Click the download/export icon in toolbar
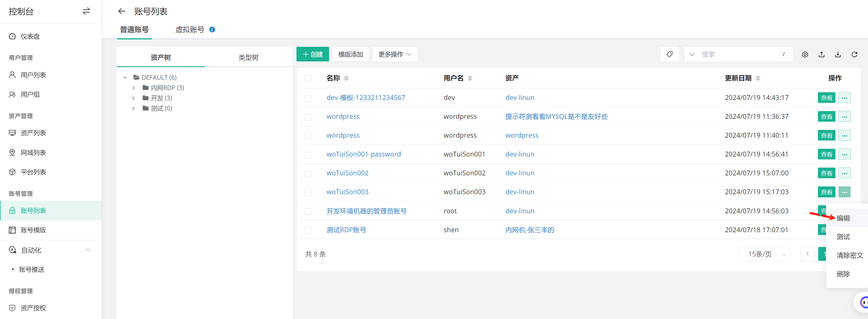Screen dimensions: 868x319 point(838,55)
